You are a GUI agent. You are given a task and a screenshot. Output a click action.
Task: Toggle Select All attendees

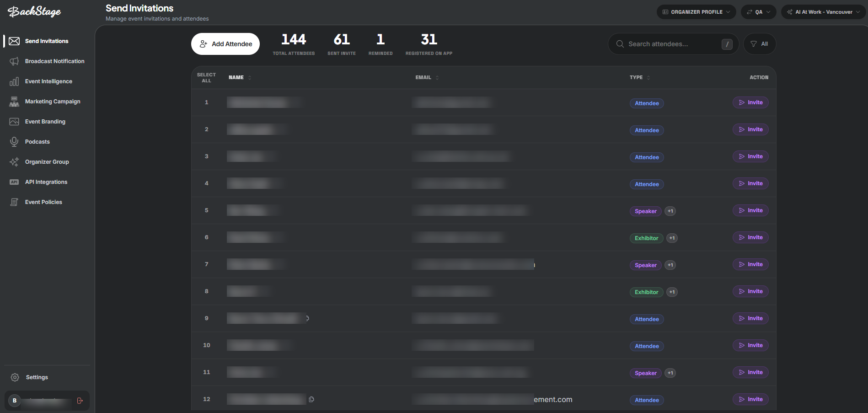(x=206, y=78)
